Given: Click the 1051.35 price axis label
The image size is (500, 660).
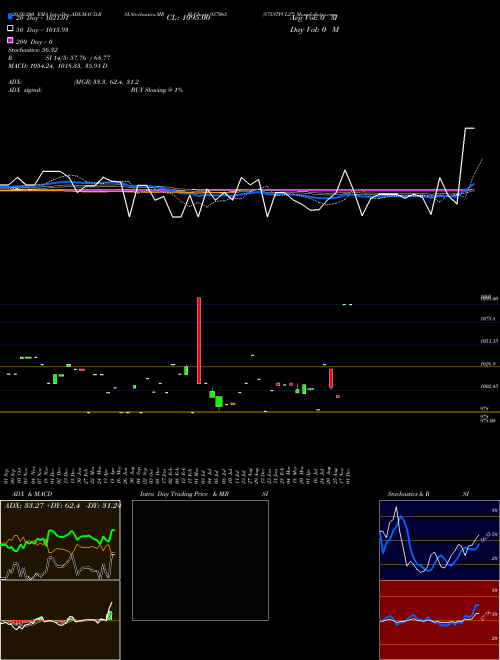Looking at the screenshot, I should [x=489, y=341].
